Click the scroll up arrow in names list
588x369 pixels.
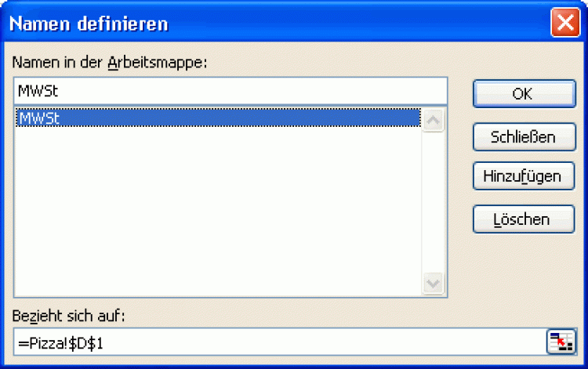pos(433,120)
